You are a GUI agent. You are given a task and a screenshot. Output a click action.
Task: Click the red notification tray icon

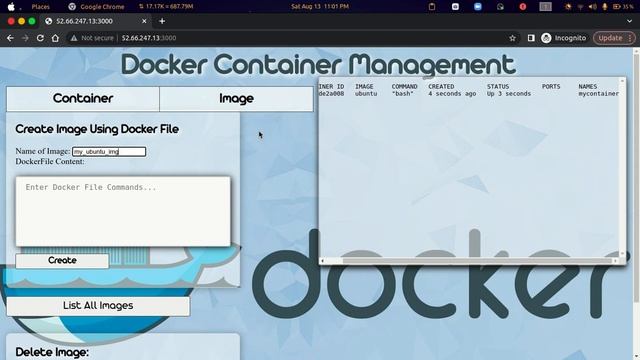point(522,7)
